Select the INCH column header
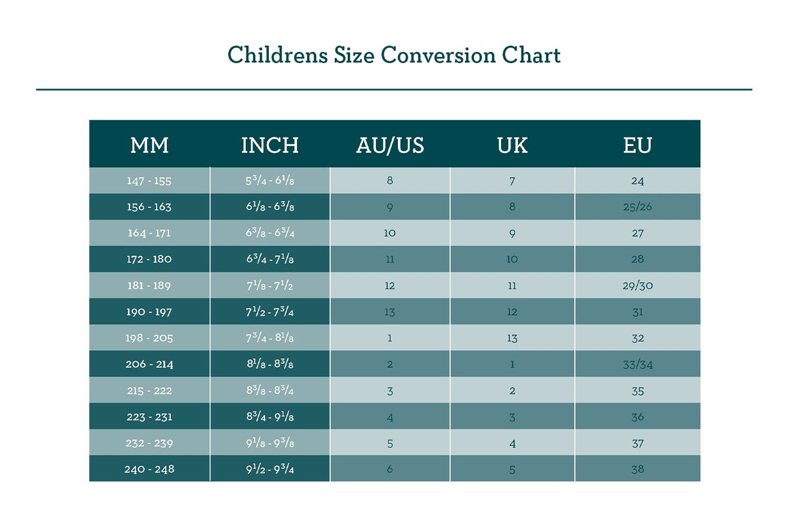 pos(270,145)
